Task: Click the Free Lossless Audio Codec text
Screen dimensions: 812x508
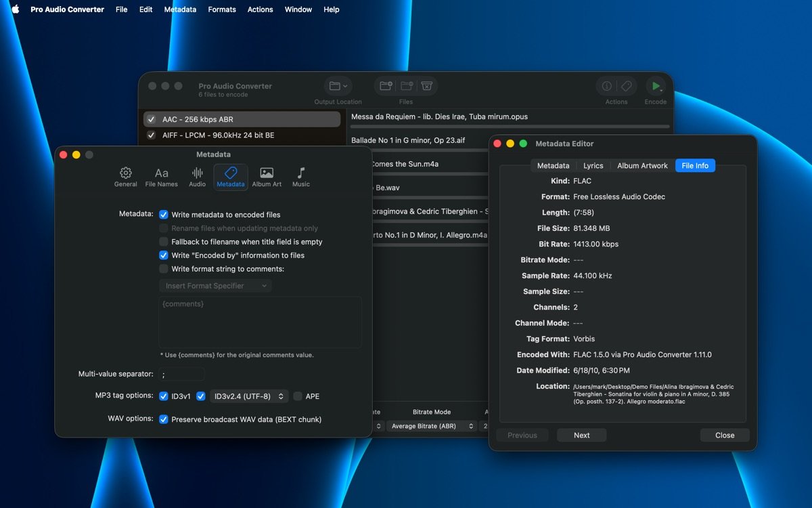Action: pyautogui.click(x=619, y=196)
